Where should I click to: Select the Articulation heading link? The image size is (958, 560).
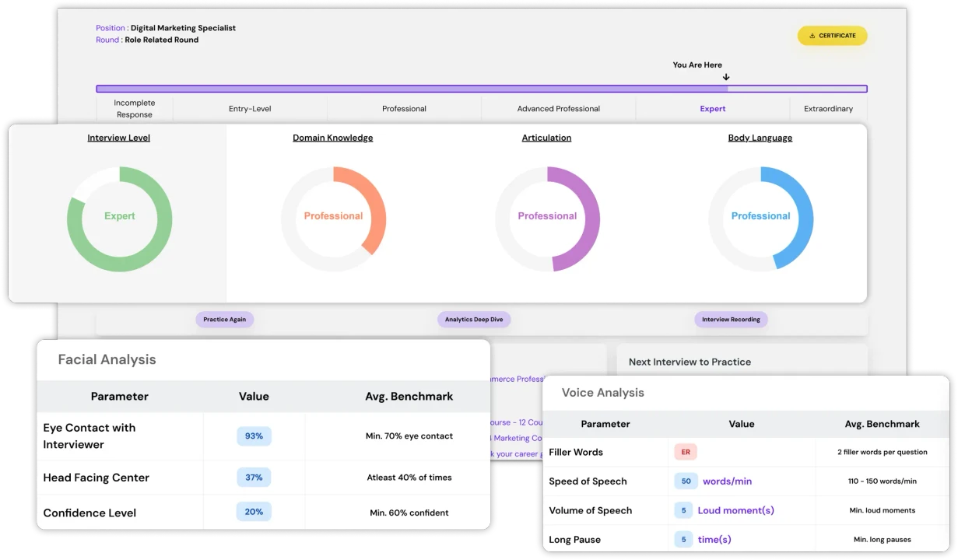tap(546, 138)
